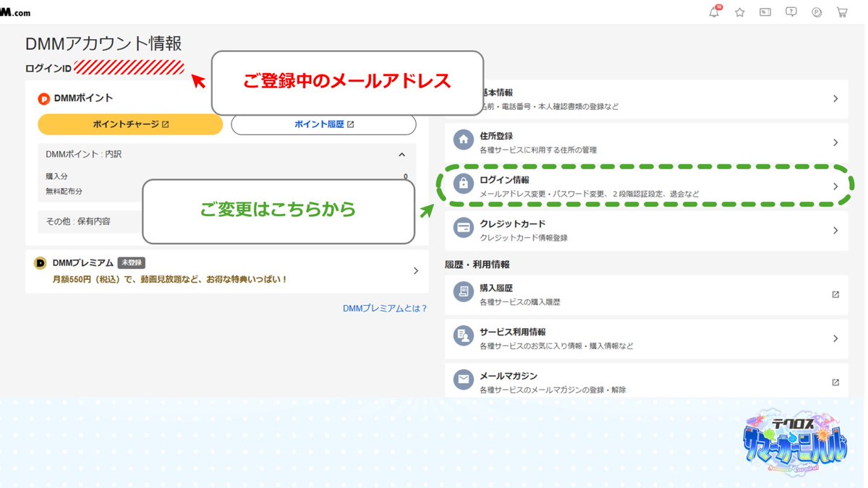868x488 pixels.
Task: Open favorites via the star icon
Action: 739,12
